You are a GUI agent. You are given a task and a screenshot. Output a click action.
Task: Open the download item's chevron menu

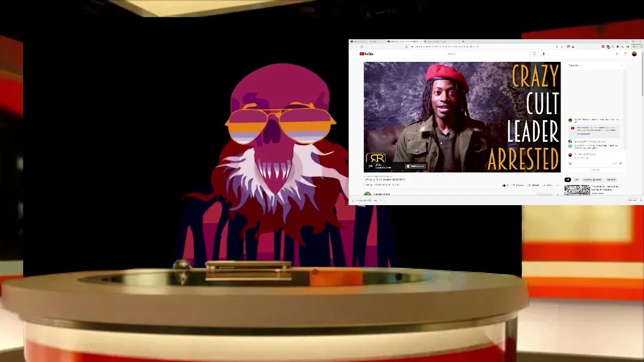[x=381, y=201]
